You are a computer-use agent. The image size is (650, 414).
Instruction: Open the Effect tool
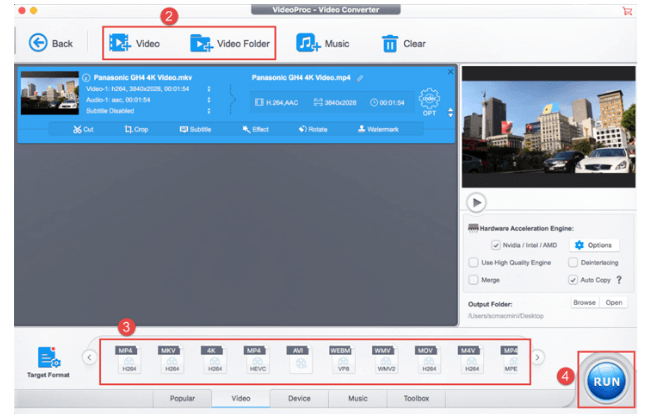tap(255, 129)
